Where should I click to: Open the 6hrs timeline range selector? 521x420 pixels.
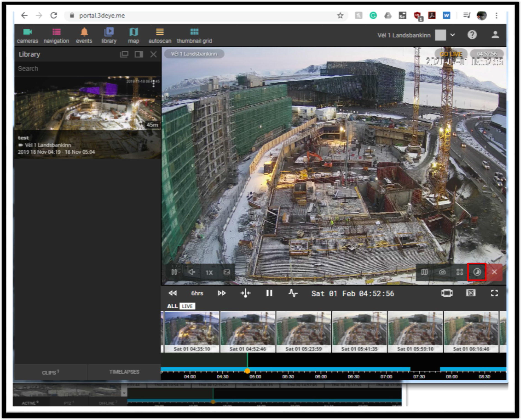pyautogui.click(x=197, y=293)
